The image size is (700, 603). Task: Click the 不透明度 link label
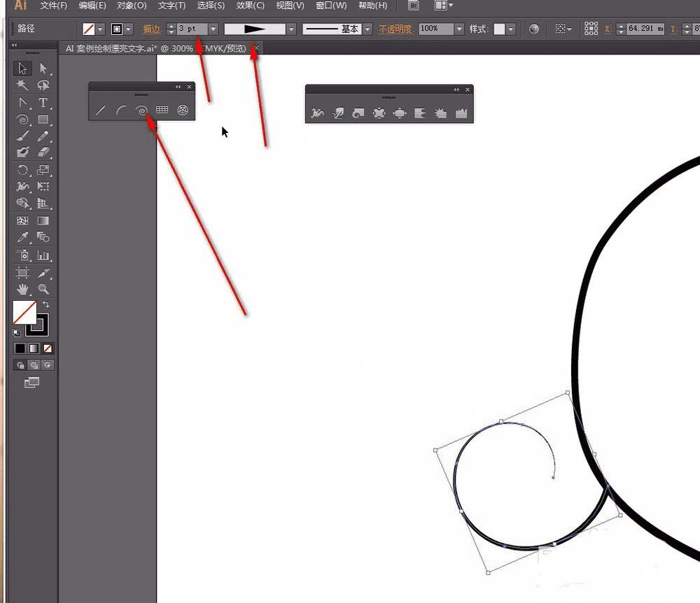[395, 29]
